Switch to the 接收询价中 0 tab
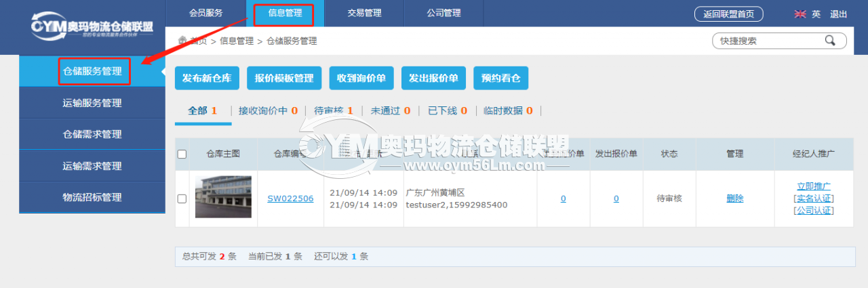 [x=269, y=110]
